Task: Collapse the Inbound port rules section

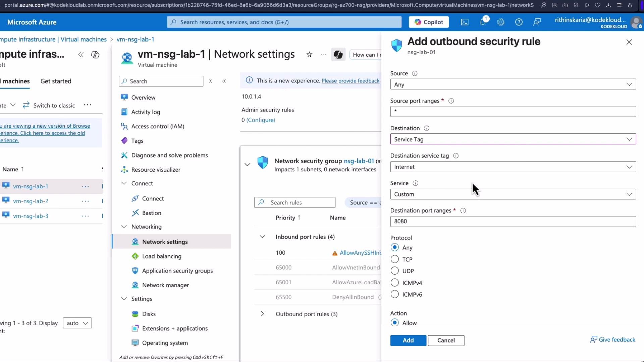Action: pos(262,237)
